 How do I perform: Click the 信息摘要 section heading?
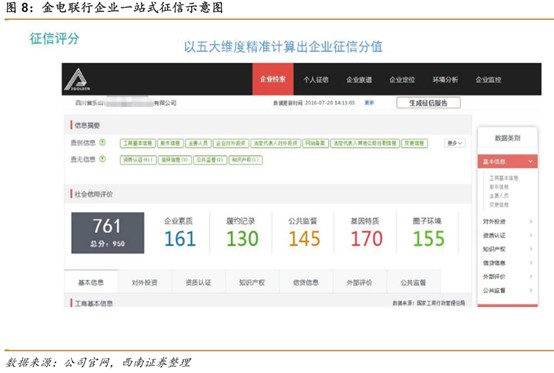coord(87,125)
